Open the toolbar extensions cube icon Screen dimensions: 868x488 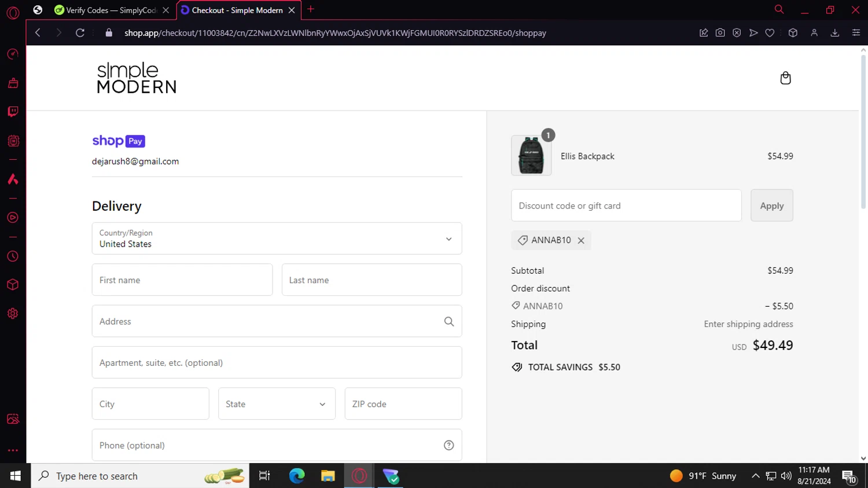click(x=793, y=33)
